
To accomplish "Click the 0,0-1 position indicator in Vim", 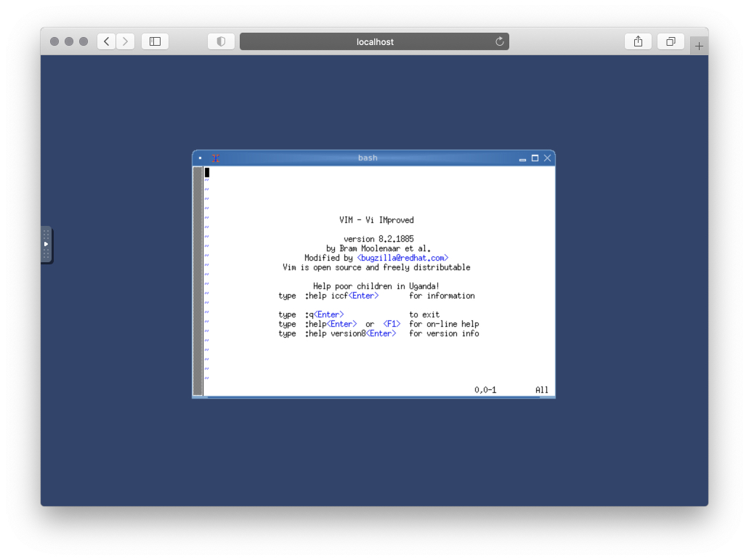I will click(x=487, y=390).
